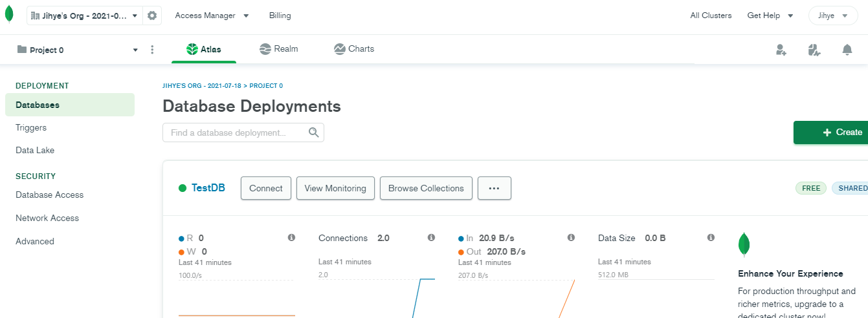The width and height of the screenshot is (868, 318).
Task: Open Network Access settings
Action: pos(47,218)
